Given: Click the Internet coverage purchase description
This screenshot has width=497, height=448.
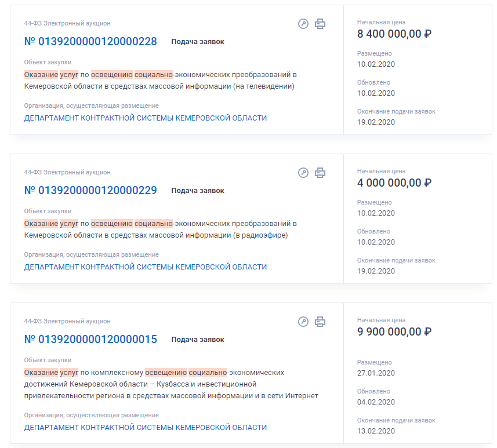Looking at the screenshot, I should tap(171, 384).
